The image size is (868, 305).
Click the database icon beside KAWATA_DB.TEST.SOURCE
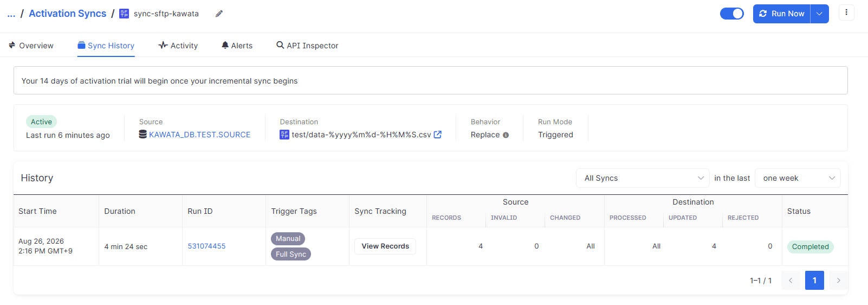tap(143, 135)
